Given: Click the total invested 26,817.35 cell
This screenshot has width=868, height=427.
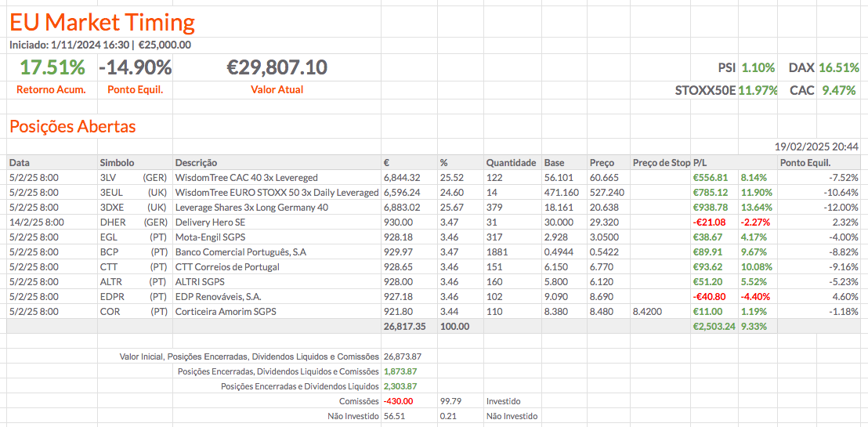Looking at the screenshot, I should tap(404, 327).
